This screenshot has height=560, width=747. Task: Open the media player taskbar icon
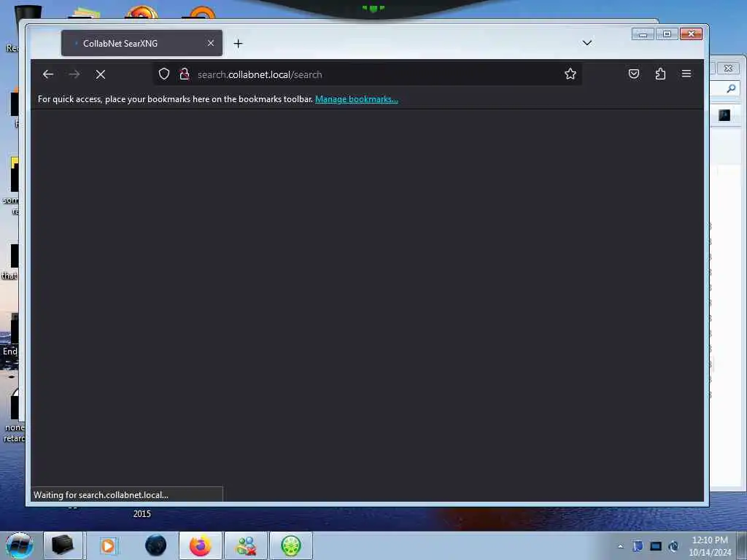click(108, 545)
